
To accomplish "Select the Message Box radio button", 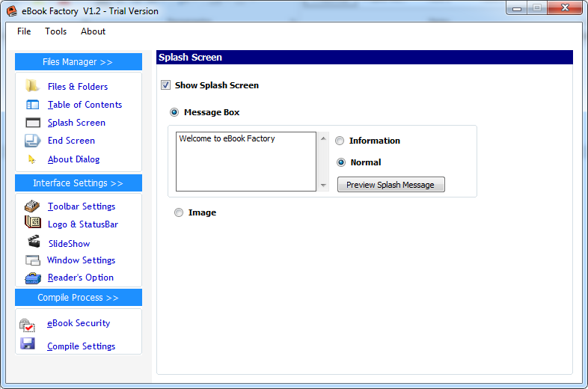I will click(x=174, y=112).
